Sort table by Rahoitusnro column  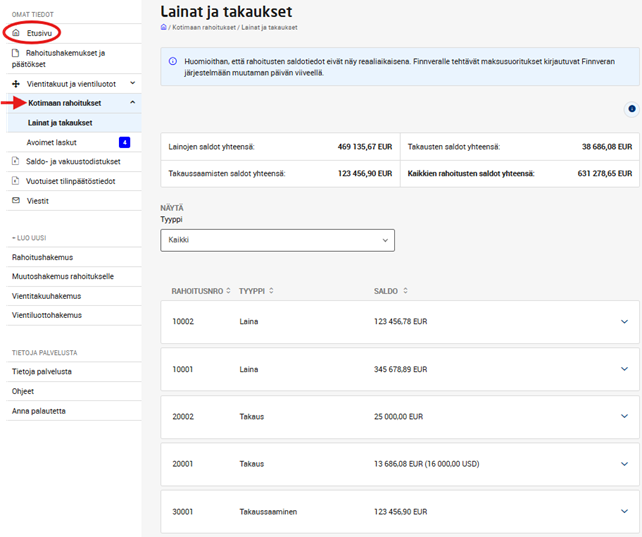[228, 291]
